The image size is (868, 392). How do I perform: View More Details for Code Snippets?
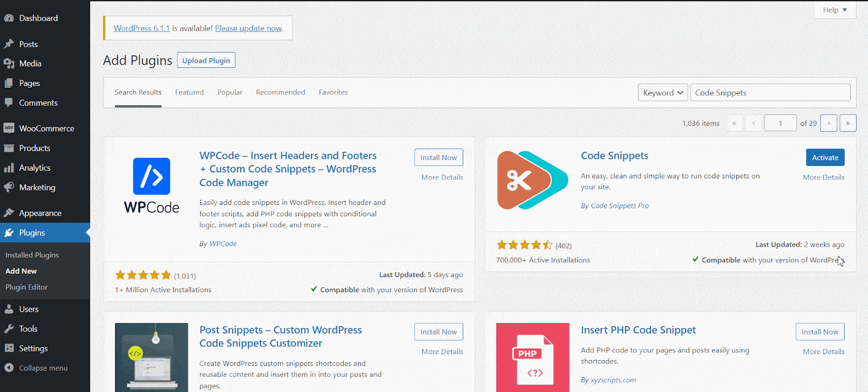tap(824, 177)
